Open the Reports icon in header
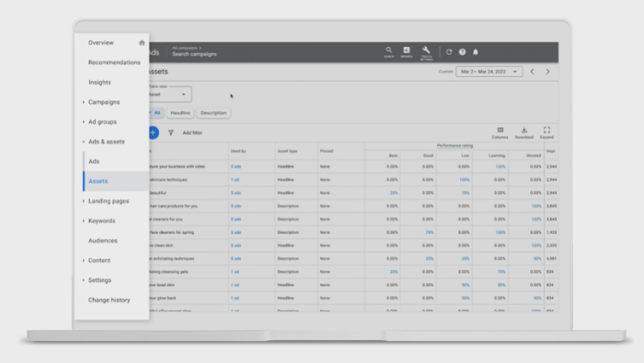The width and height of the screenshot is (644, 363). [x=407, y=51]
